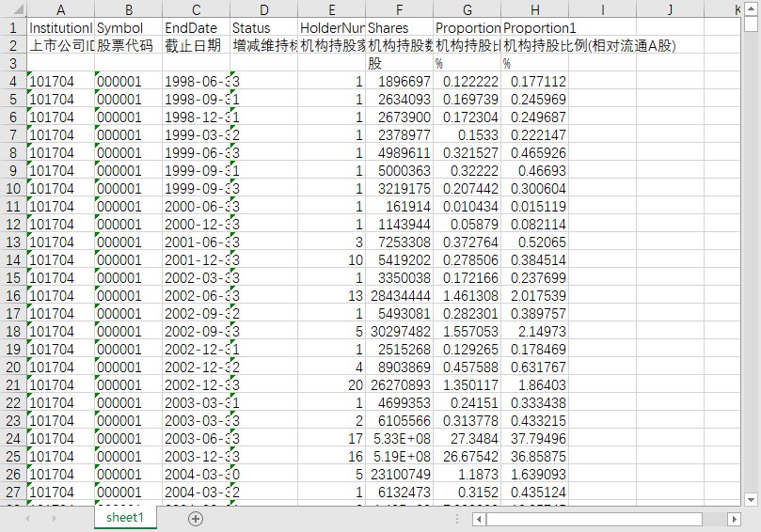761x532 pixels.
Task: Select Shares value 4989611
Action: point(400,153)
